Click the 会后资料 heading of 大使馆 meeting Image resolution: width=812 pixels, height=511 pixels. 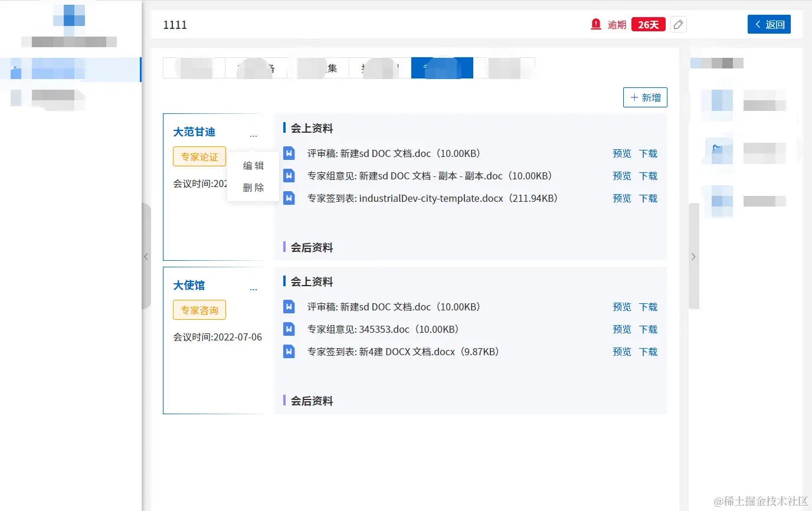[312, 401]
